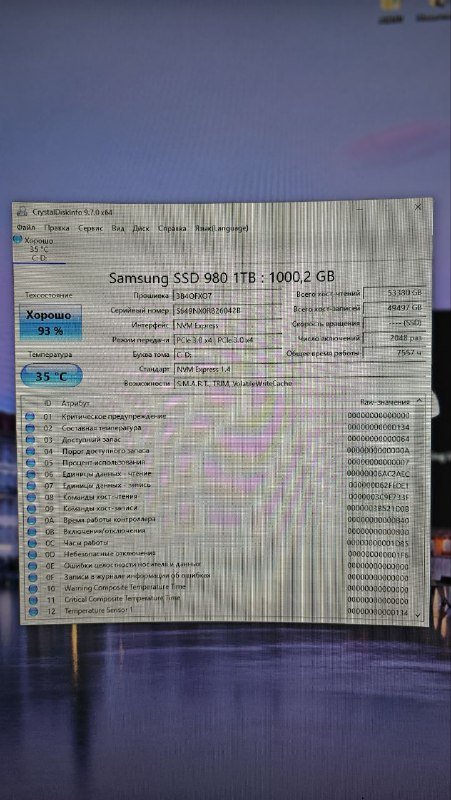The height and width of the screenshot is (800, 451).
Task: Click status icon for attribute 02 Составная температура
Action: click(x=30, y=428)
